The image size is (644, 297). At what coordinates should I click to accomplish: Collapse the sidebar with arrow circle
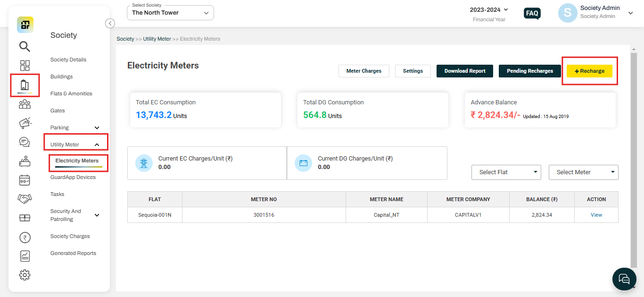click(x=110, y=23)
